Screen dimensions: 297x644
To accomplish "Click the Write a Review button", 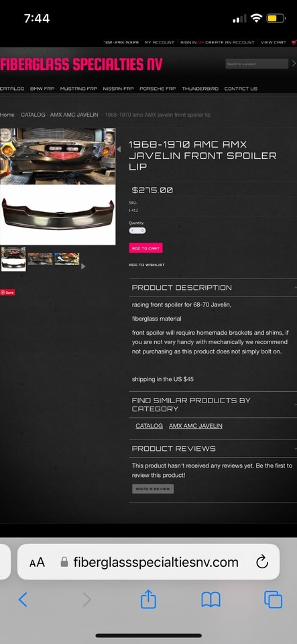I will tap(153, 489).
